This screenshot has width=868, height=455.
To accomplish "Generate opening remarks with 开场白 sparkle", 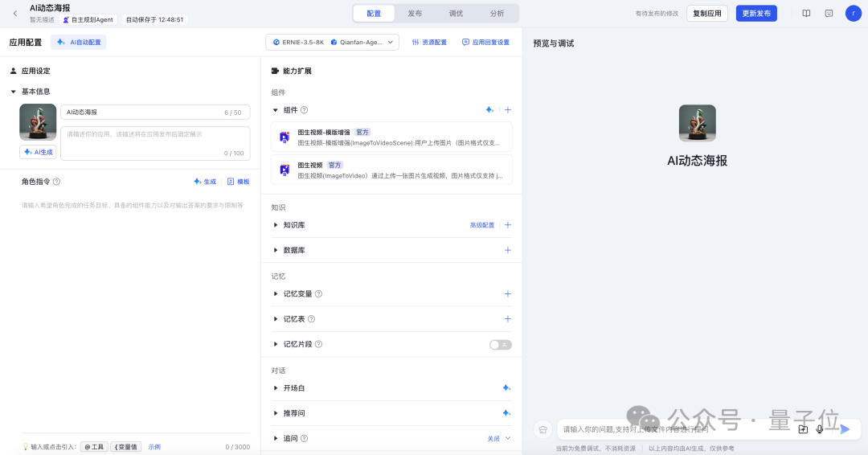I will 506,388.
